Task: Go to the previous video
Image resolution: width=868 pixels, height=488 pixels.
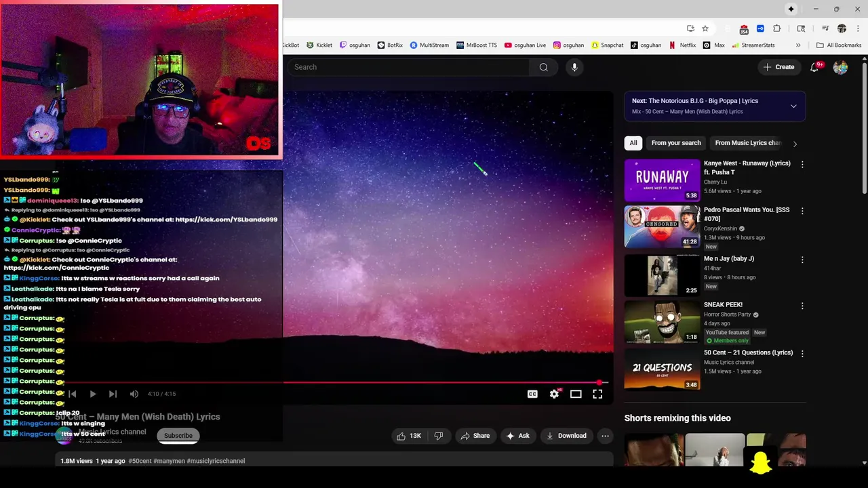Action: click(72, 394)
